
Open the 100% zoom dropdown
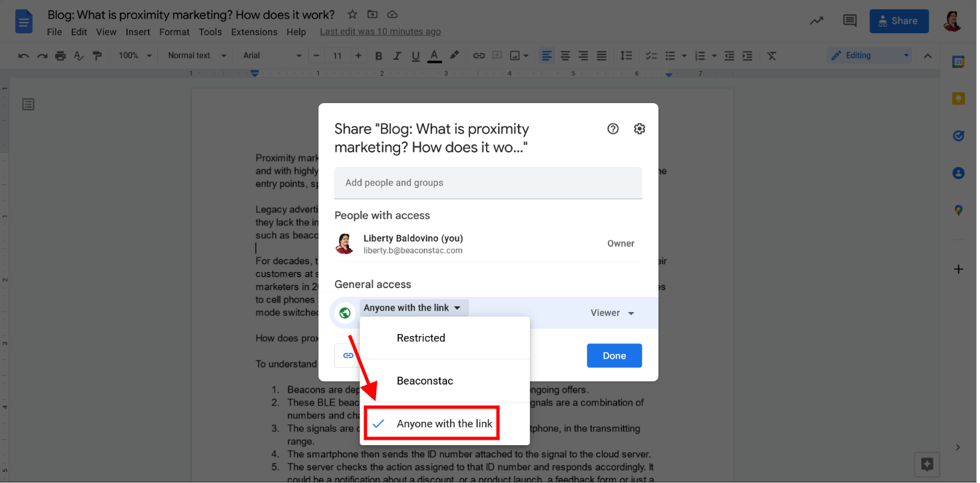click(135, 56)
